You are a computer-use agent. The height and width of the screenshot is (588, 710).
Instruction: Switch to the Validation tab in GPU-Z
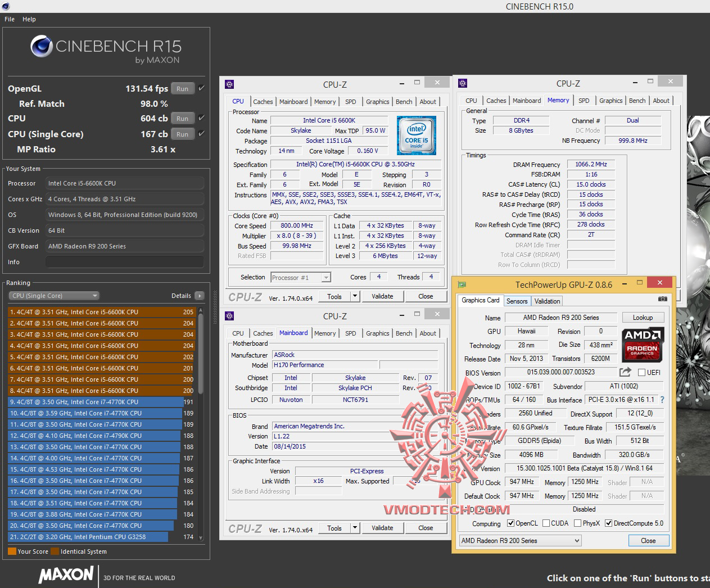coord(547,301)
